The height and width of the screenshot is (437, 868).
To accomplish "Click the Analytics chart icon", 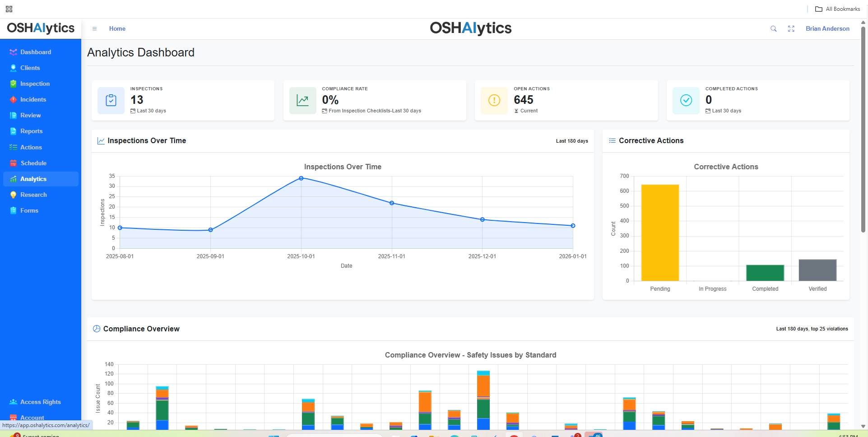I will 13,179.
